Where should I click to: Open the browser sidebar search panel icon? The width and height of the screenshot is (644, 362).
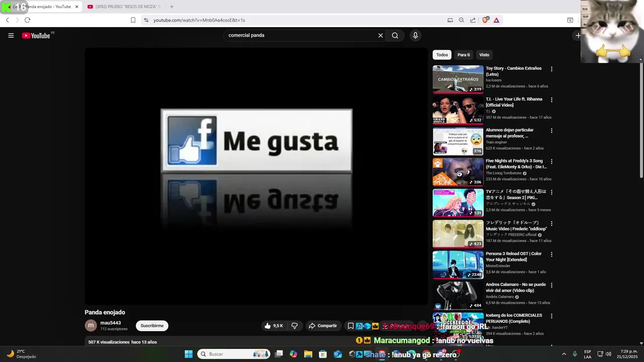[x=570, y=20]
